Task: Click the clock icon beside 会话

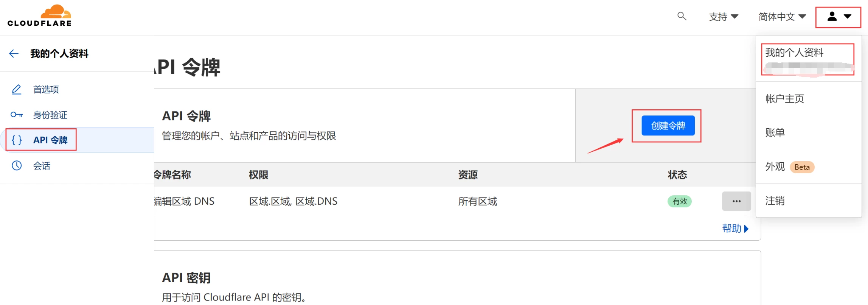Action: click(x=17, y=165)
